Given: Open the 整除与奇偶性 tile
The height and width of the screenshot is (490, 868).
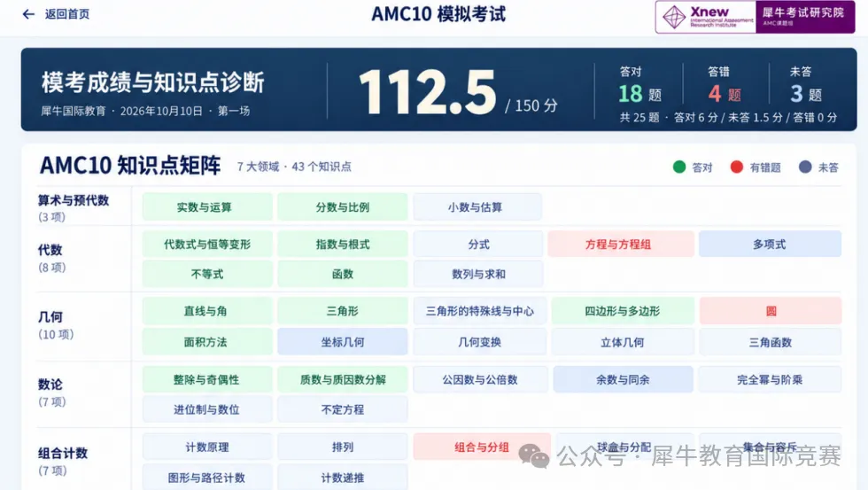Looking at the screenshot, I should [207, 379].
